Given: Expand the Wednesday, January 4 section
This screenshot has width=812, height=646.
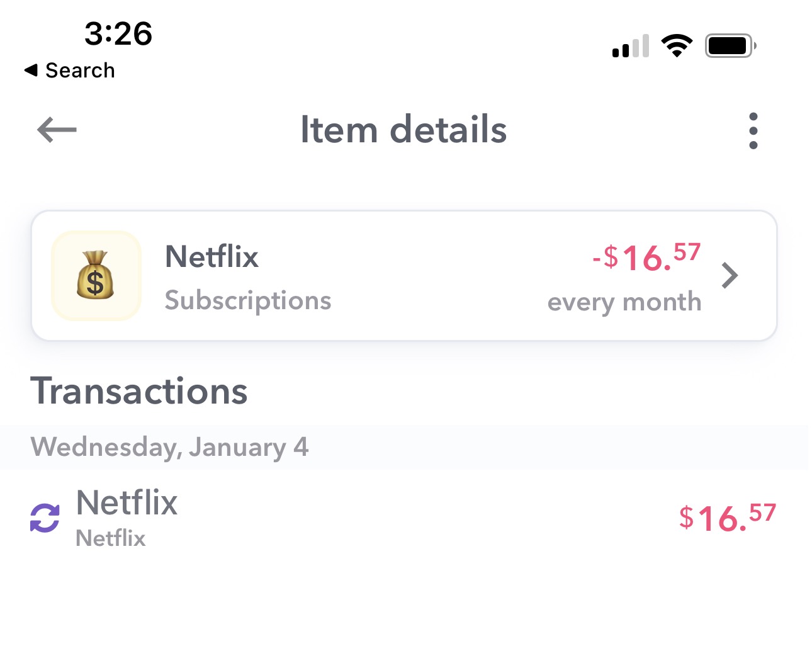Looking at the screenshot, I should 170,447.
